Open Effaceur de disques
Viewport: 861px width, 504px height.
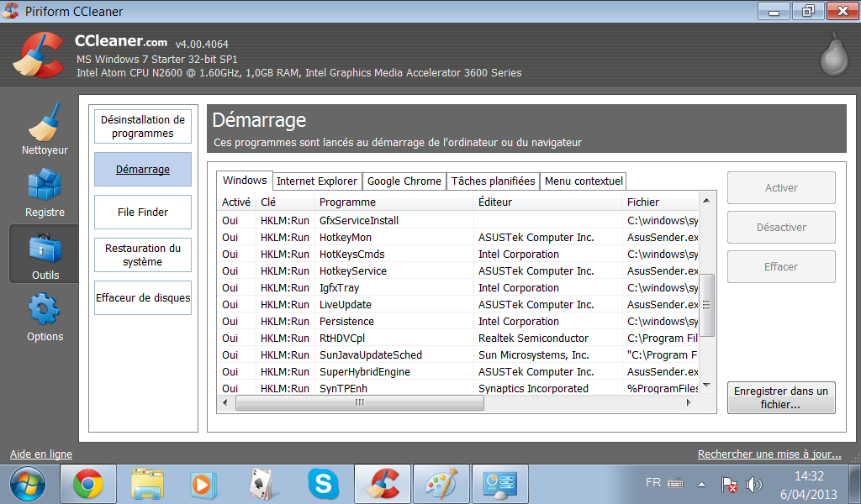(x=143, y=298)
